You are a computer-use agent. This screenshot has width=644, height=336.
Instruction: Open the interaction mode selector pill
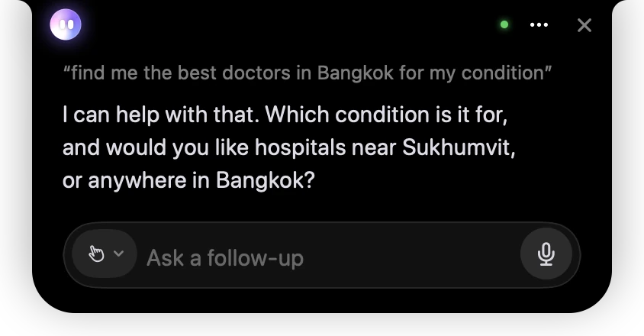tap(105, 254)
